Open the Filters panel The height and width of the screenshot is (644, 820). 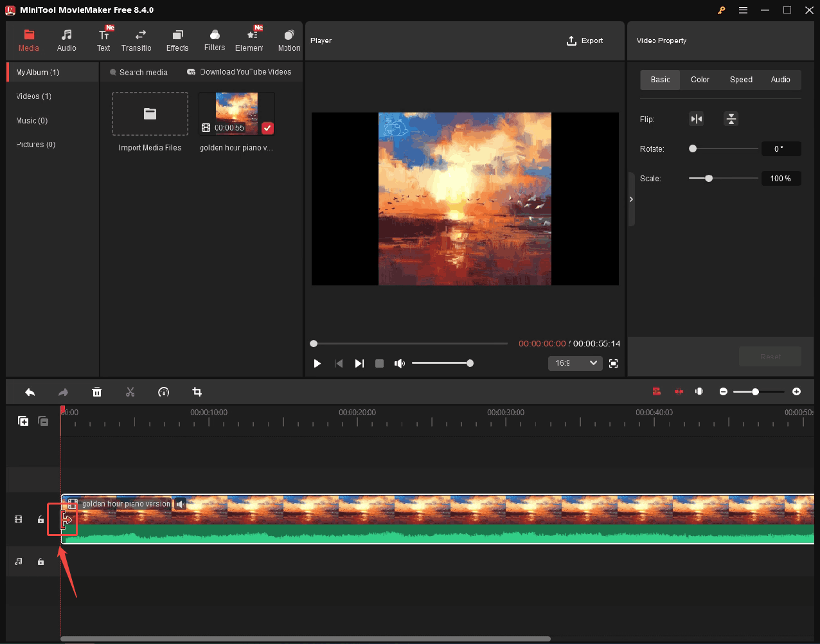pos(214,40)
